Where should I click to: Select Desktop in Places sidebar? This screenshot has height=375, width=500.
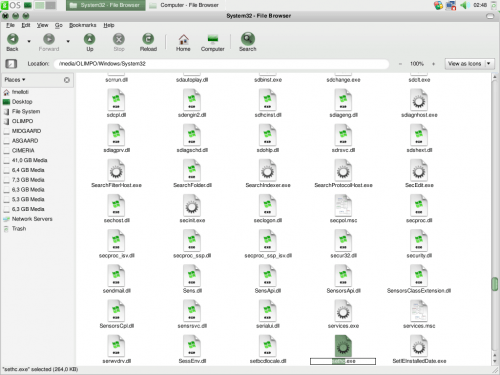click(22, 102)
